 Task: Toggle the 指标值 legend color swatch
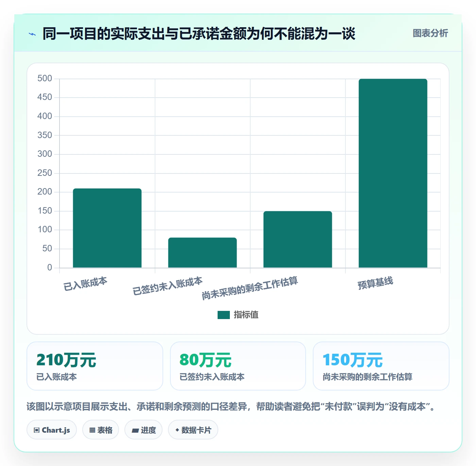[x=224, y=315]
